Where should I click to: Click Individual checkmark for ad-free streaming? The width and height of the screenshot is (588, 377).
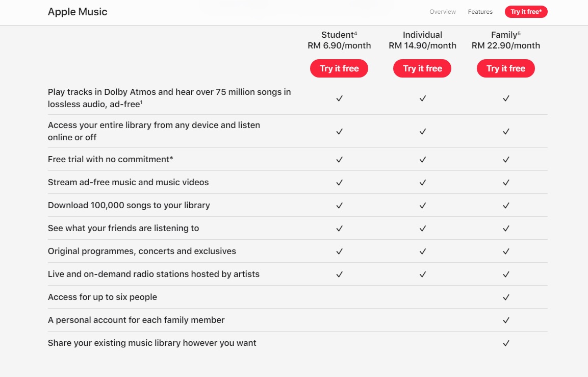pyautogui.click(x=423, y=182)
